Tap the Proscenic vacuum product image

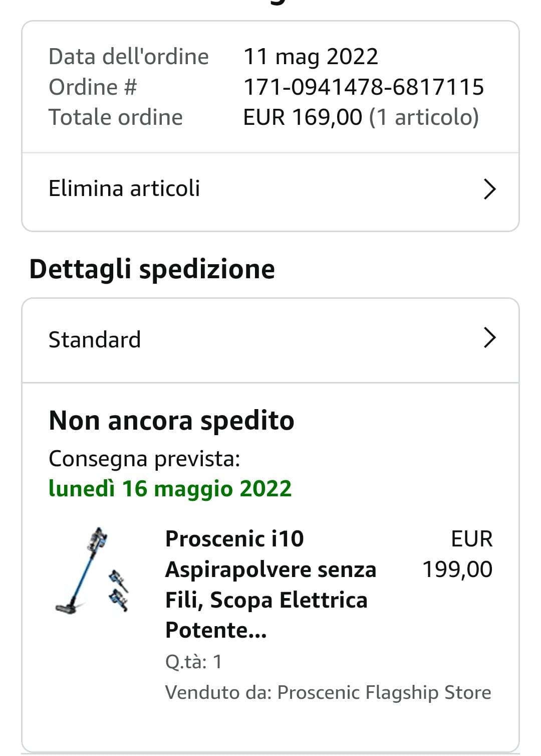(94, 571)
